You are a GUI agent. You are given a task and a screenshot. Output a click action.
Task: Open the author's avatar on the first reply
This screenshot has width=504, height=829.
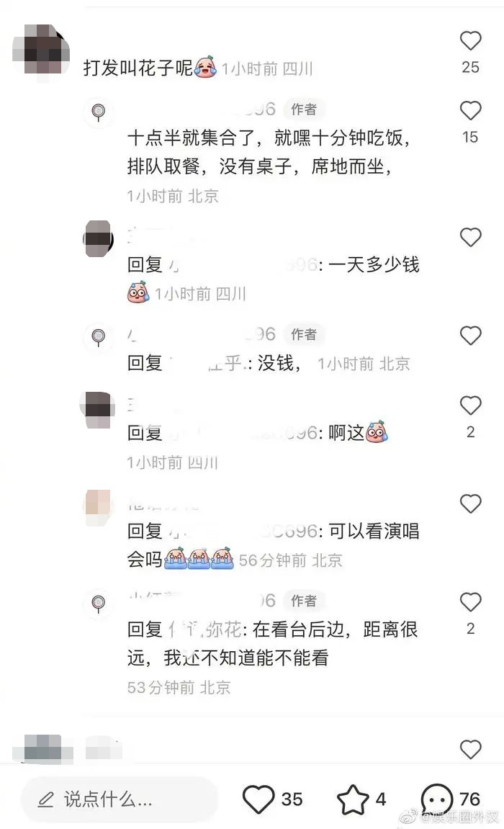coord(98,112)
